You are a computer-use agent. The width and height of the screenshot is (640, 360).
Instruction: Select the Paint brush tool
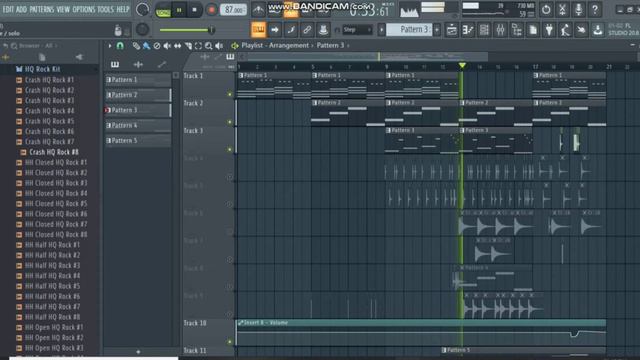[146, 46]
